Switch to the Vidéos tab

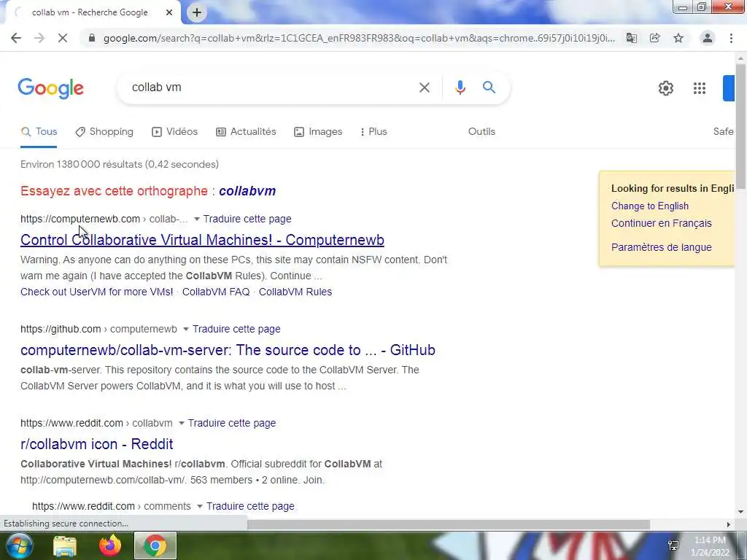[x=175, y=132]
